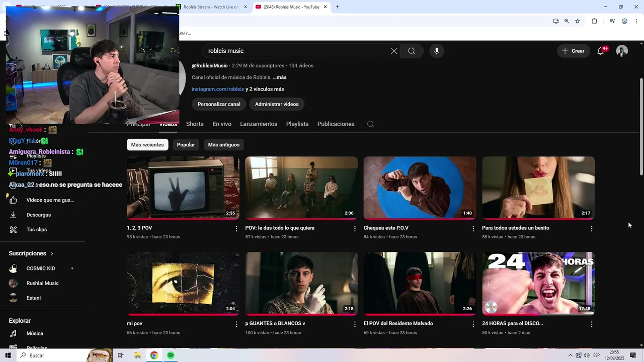Open the Shorts channel tab
644x362 pixels.
coord(195,124)
